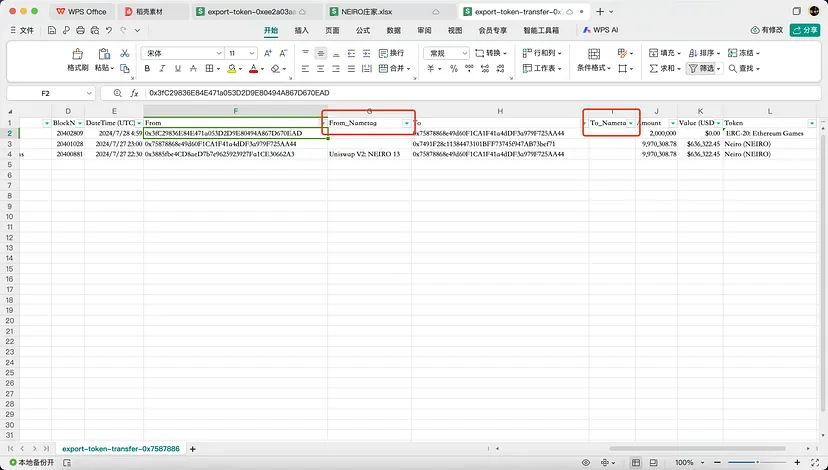Click the Save icon in quick access bar
828x470 pixels.
pyautogui.click(x=52, y=31)
